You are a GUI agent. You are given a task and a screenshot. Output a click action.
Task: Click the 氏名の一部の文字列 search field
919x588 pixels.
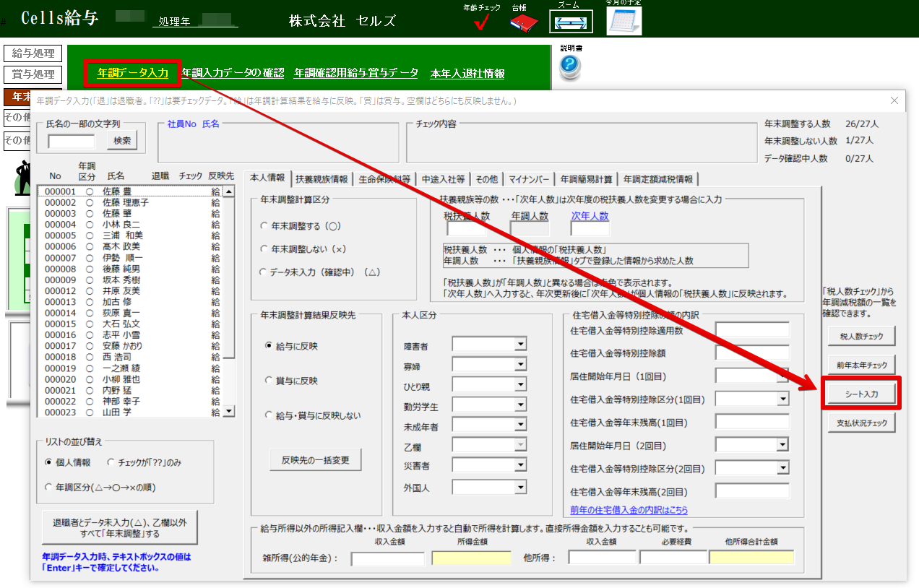pos(72,141)
